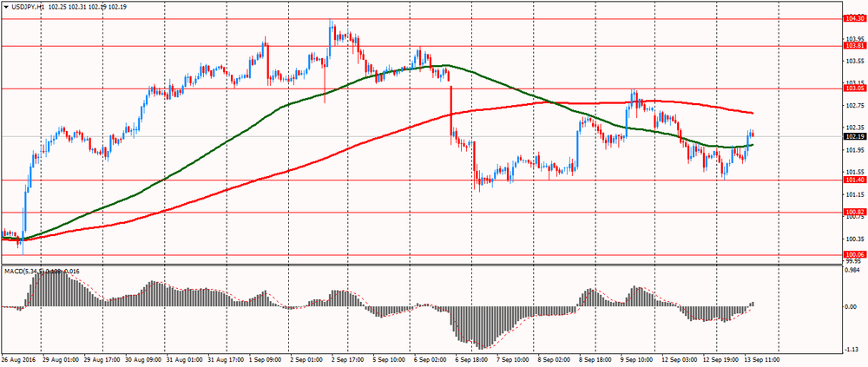Click the -1.13 MACD scale value
Screen dimensions: 868x367
tap(852, 349)
